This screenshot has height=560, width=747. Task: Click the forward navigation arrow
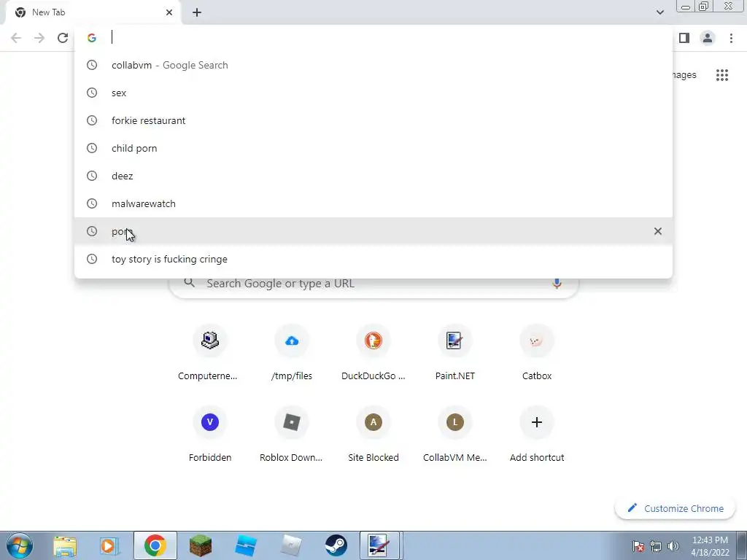pyautogui.click(x=39, y=38)
